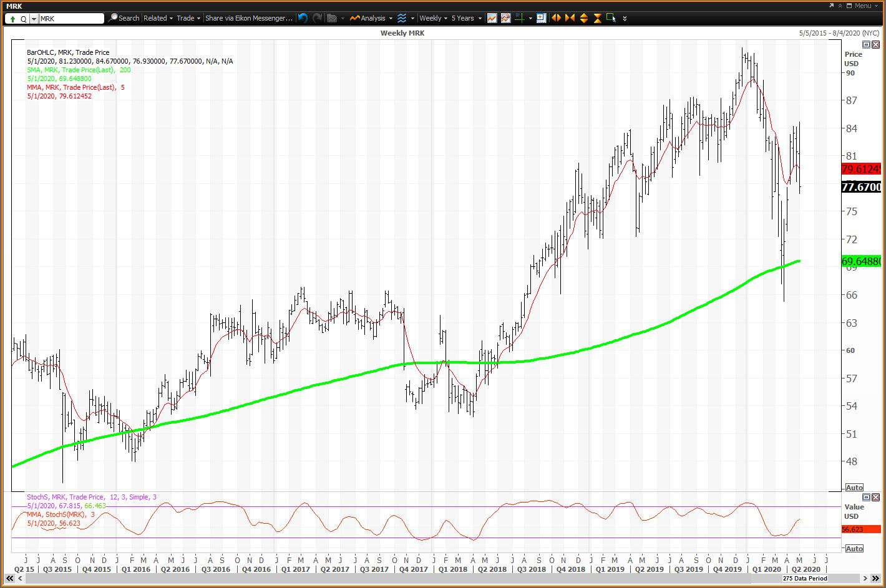Click the black 77.6700 last price tag
The height and width of the screenshot is (588, 886).
click(x=861, y=187)
